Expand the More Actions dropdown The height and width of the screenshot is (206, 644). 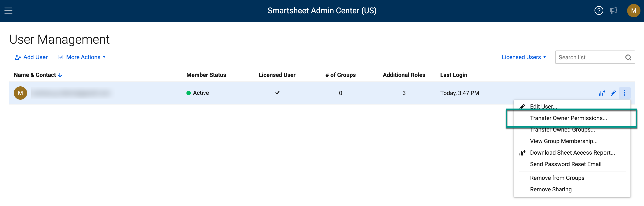pyautogui.click(x=81, y=57)
